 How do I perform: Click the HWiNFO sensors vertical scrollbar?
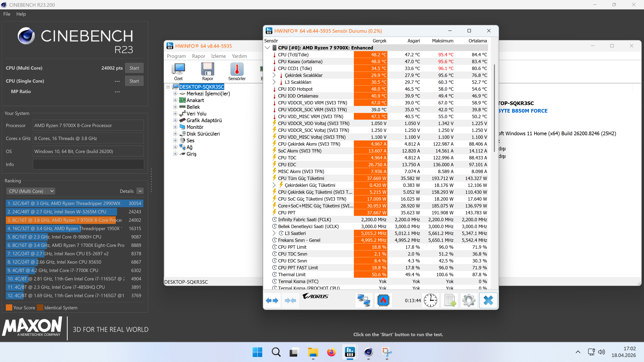point(494,108)
